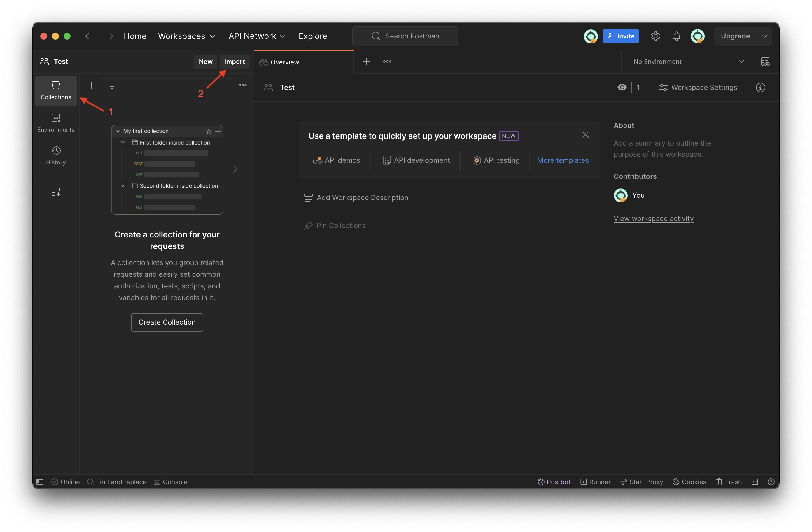812x532 pixels.
Task: Open the History sidebar panel
Action: pos(56,156)
